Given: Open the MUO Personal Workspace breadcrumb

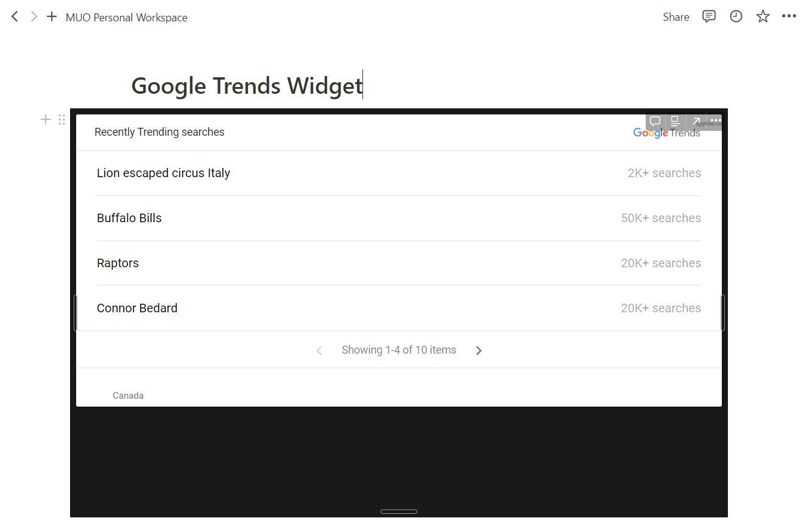Looking at the screenshot, I should [x=126, y=17].
